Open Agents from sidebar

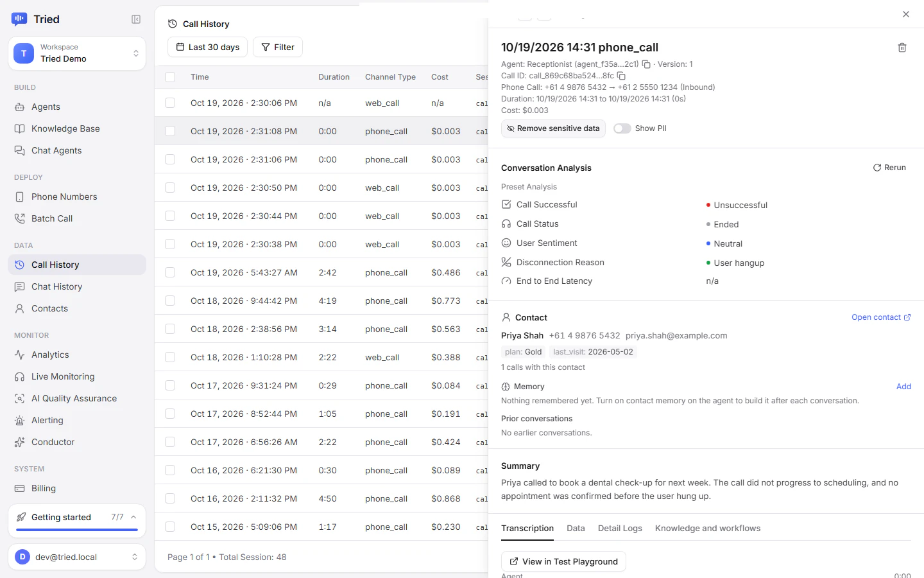(77, 107)
